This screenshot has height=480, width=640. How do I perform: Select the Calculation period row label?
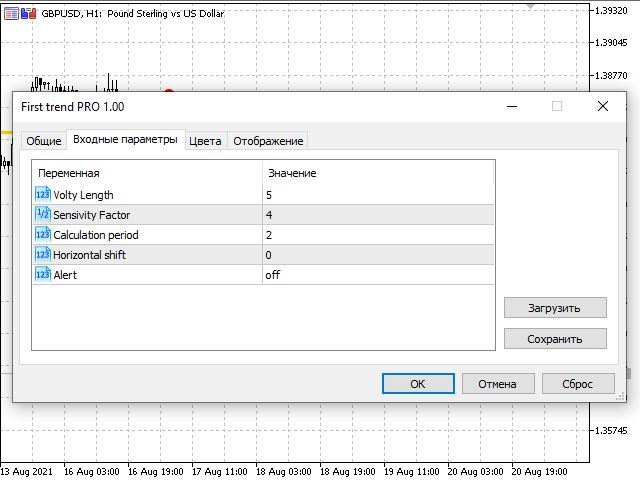[x=96, y=235]
